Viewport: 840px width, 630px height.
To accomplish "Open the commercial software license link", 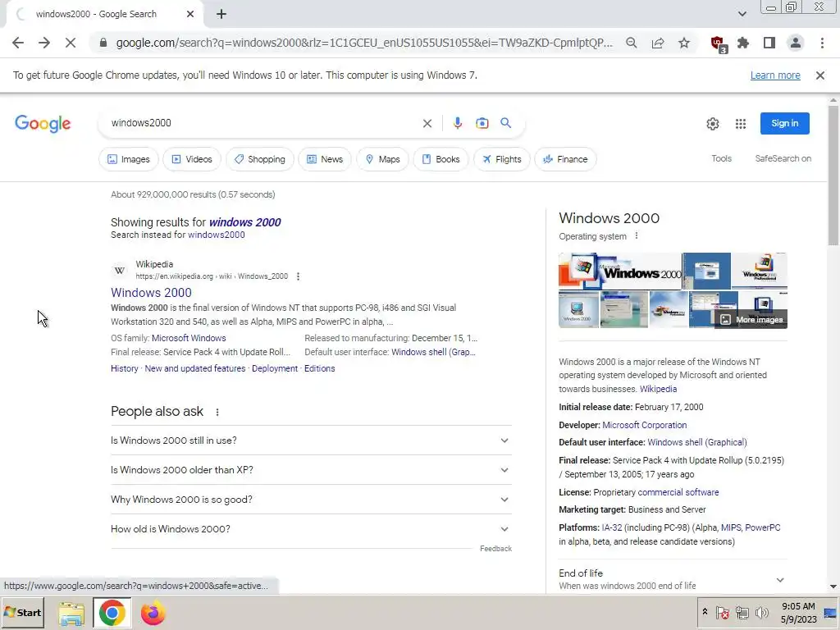I will 678,492.
